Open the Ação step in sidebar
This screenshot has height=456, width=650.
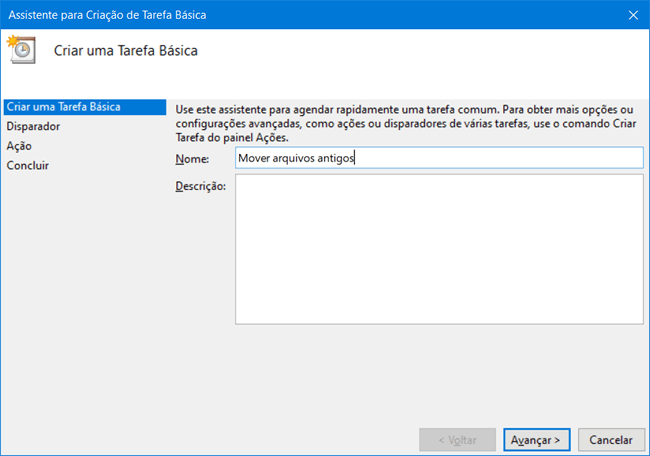point(19,146)
